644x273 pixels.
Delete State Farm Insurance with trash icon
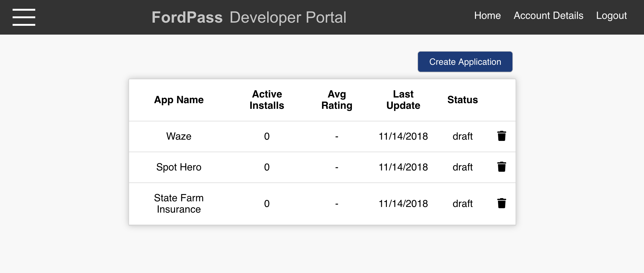501,203
